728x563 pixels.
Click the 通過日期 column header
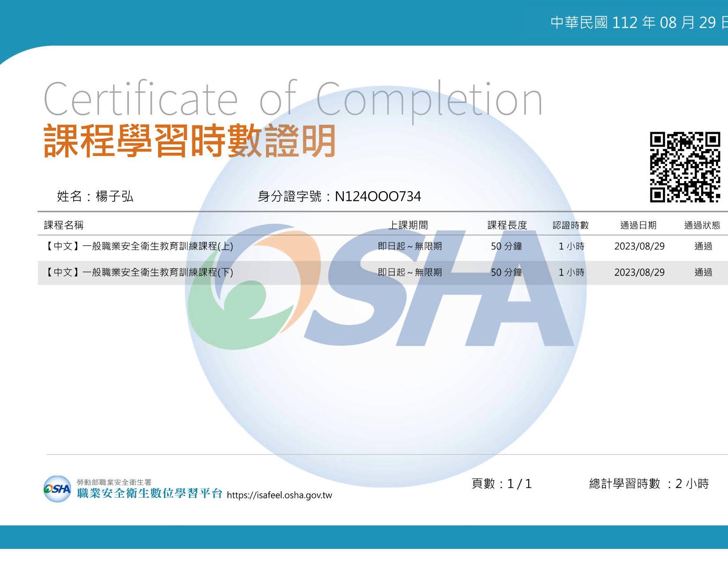click(638, 225)
